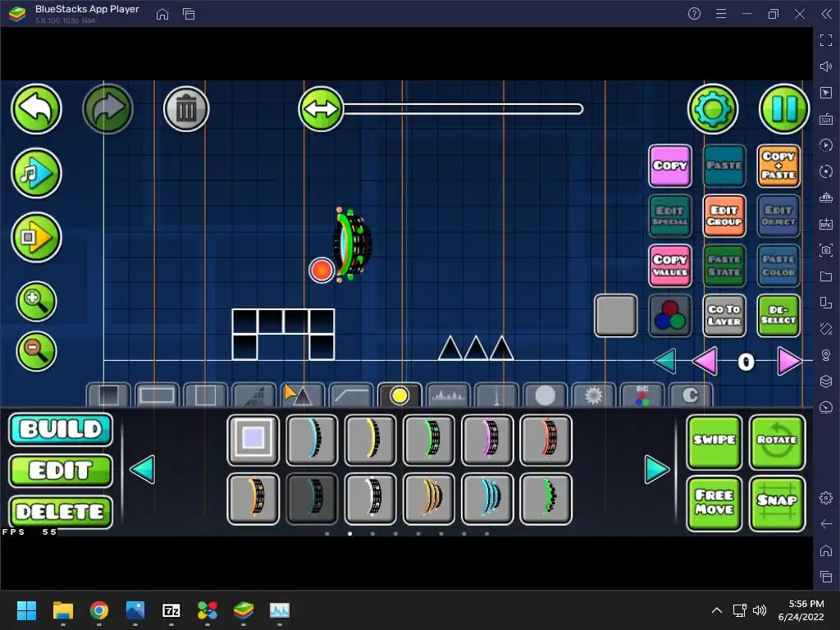This screenshot has width=840, height=630.
Task: Open the color triggers category tab
Action: [x=641, y=395]
